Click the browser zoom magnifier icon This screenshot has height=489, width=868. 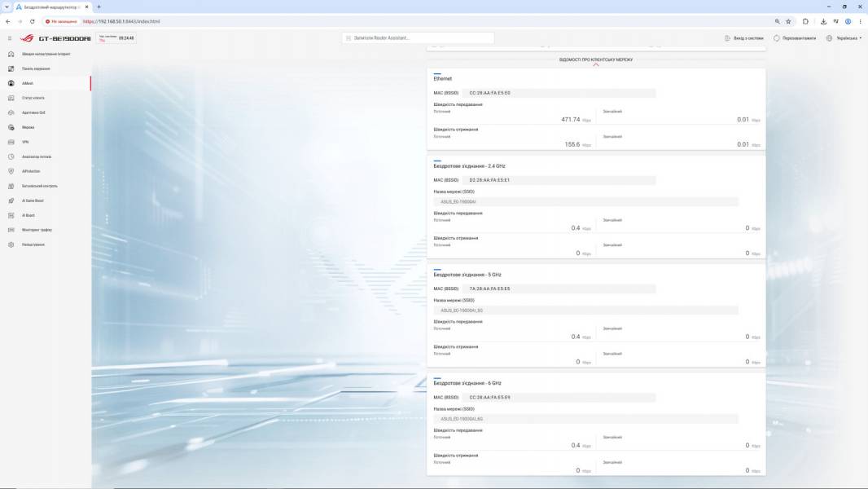pos(778,22)
